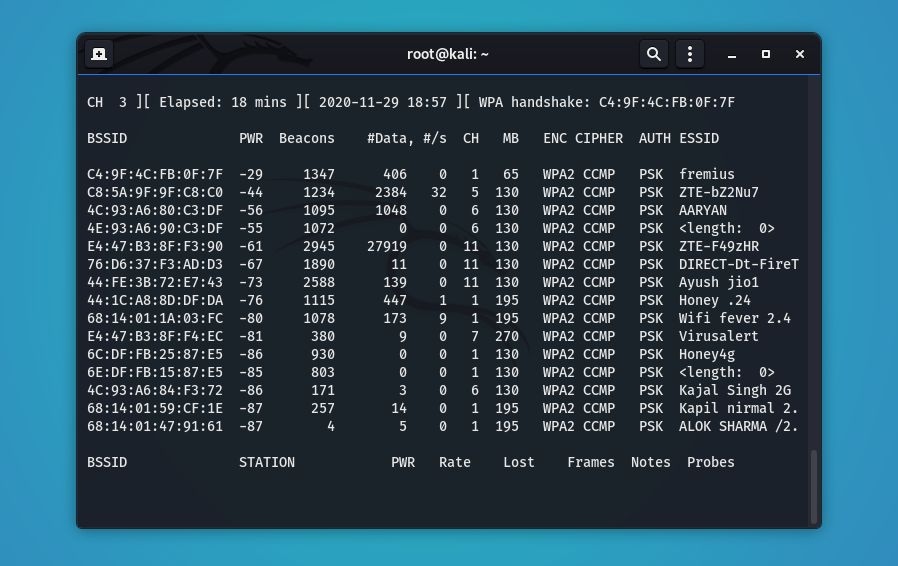Select BSSID E4:47:B3:8F:F4:EC
The width and height of the screenshot is (898, 566).
155,336
